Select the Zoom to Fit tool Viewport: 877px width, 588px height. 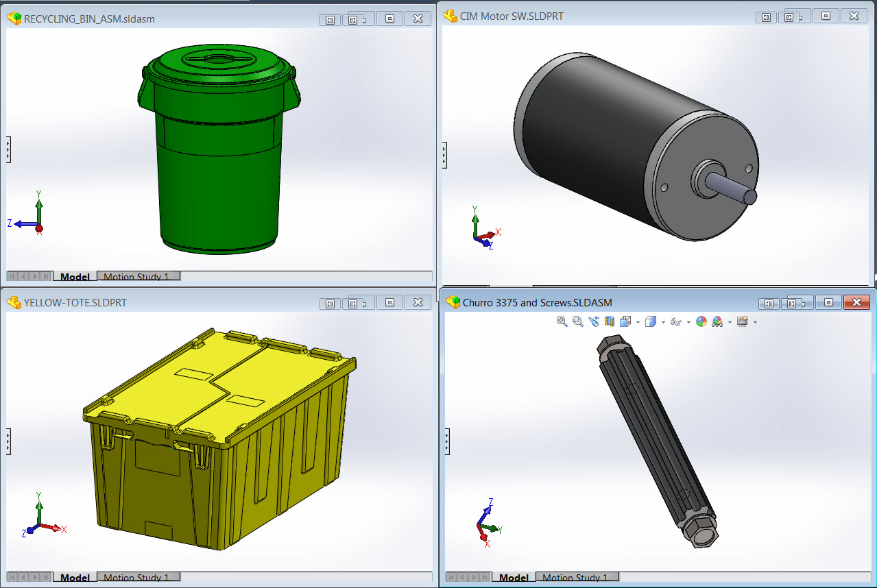[x=561, y=321]
